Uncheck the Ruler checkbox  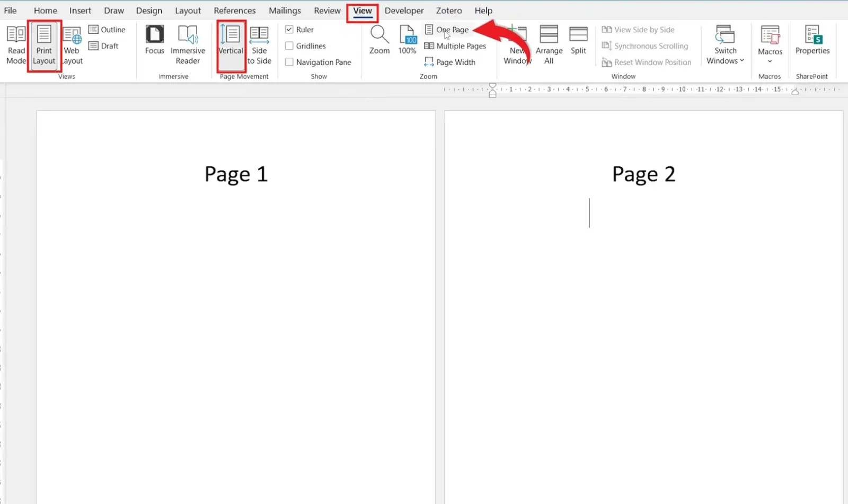click(x=289, y=30)
